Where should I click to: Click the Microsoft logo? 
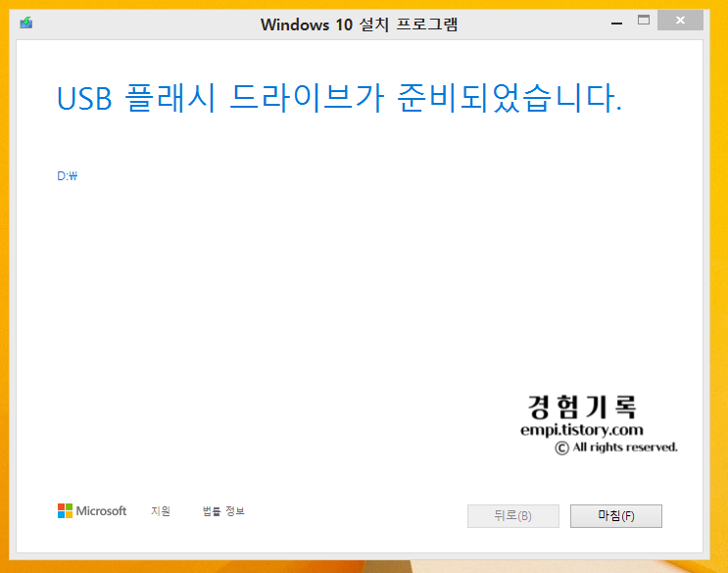pyautogui.click(x=92, y=511)
